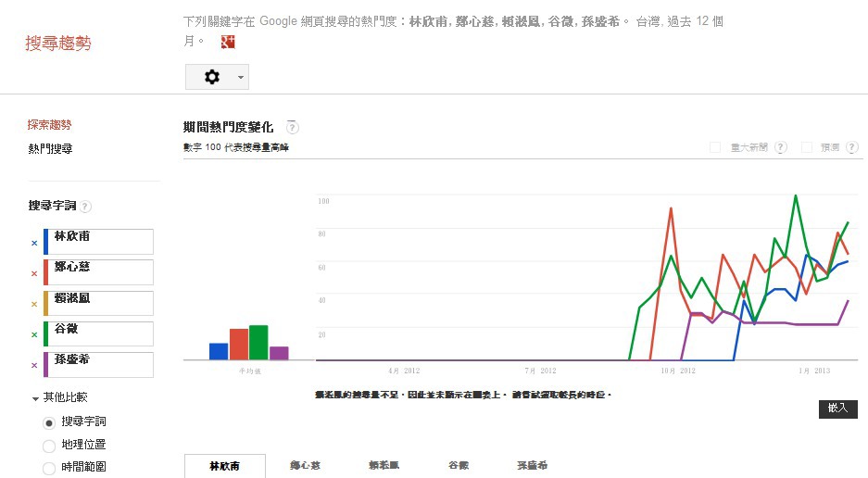Image resolution: width=868 pixels, height=478 pixels.
Task: Click the red average bar
Action: tap(239, 345)
